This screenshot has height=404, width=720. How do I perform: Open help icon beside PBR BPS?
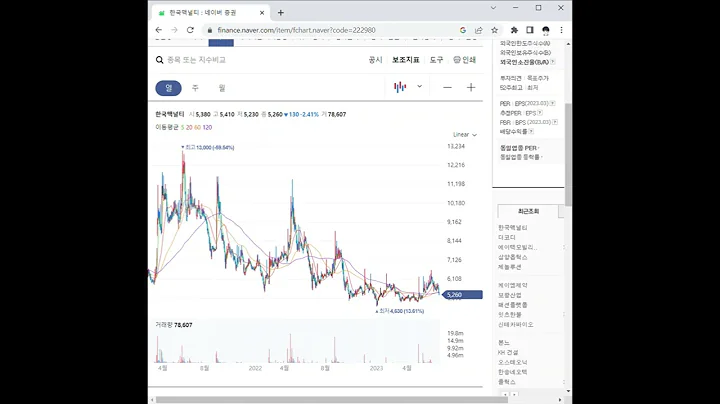coord(555,122)
